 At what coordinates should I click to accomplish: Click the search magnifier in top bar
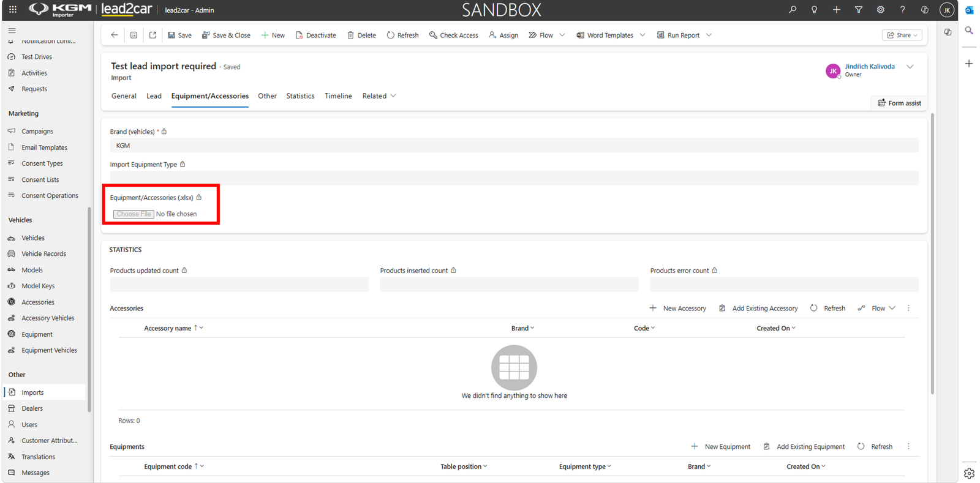point(793,10)
